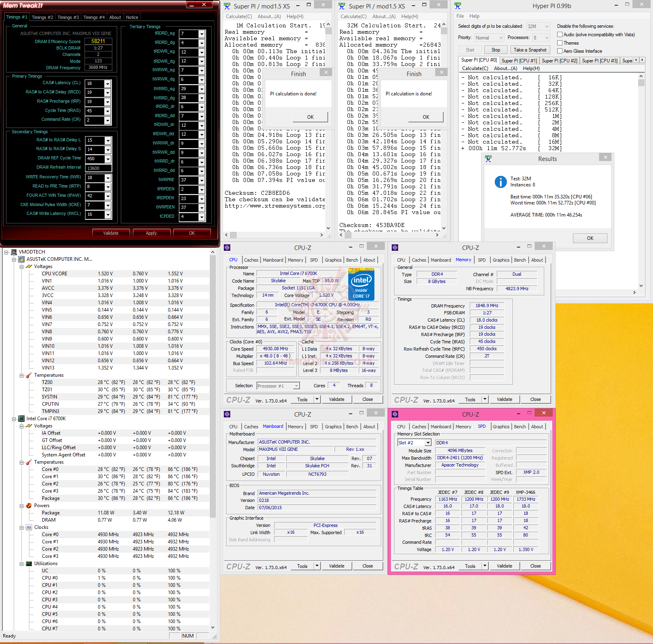Click the Apply button in MemTweakIt
Screen dimensions: 653x644
[151, 233]
